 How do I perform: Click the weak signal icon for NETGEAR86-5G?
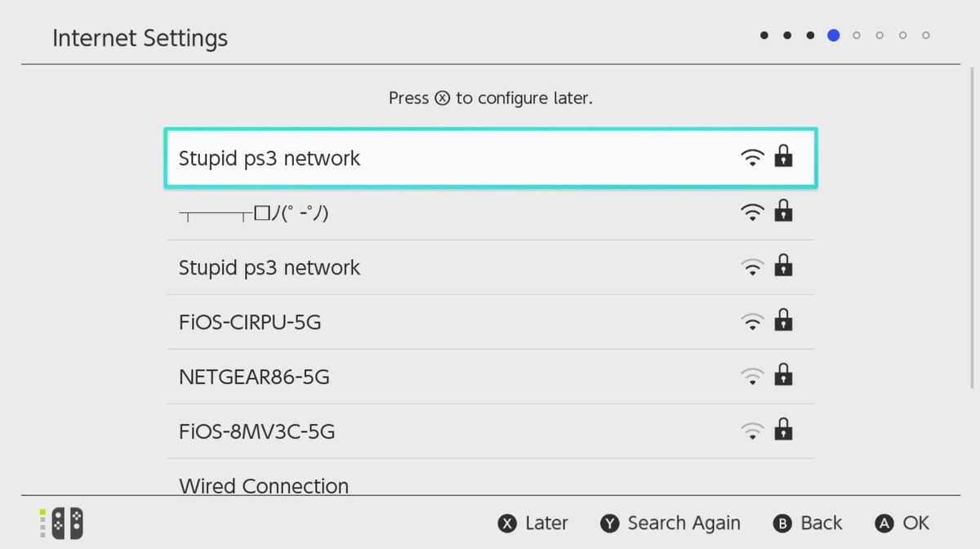751,376
